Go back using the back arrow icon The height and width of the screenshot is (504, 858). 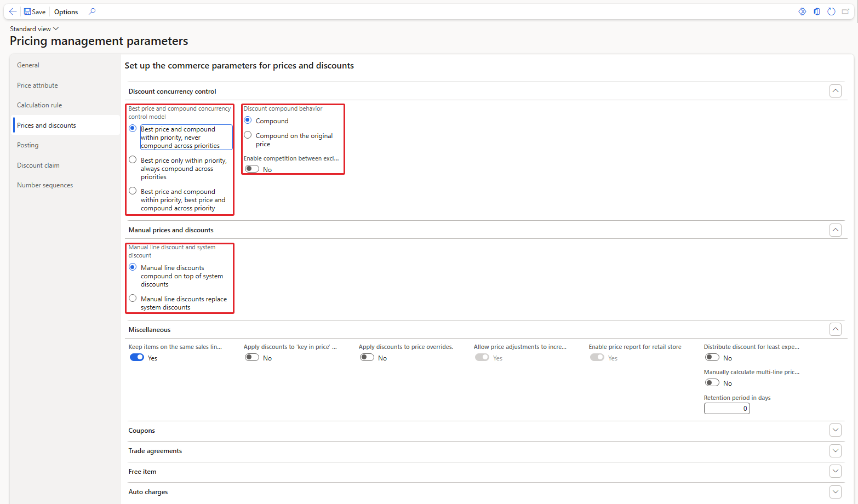(13, 12)
